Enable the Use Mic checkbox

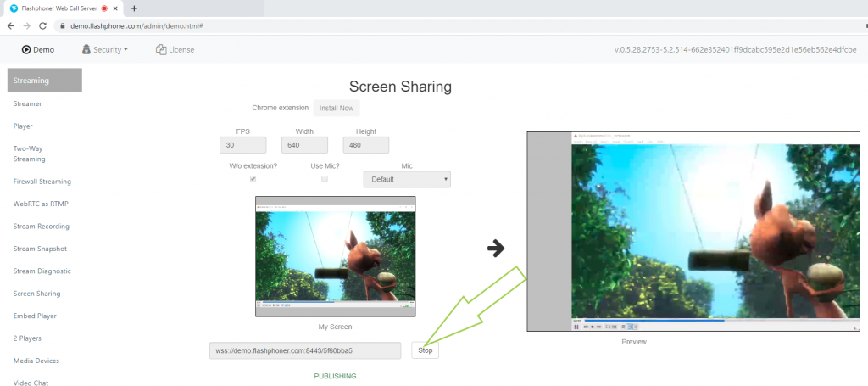[325, 179]
